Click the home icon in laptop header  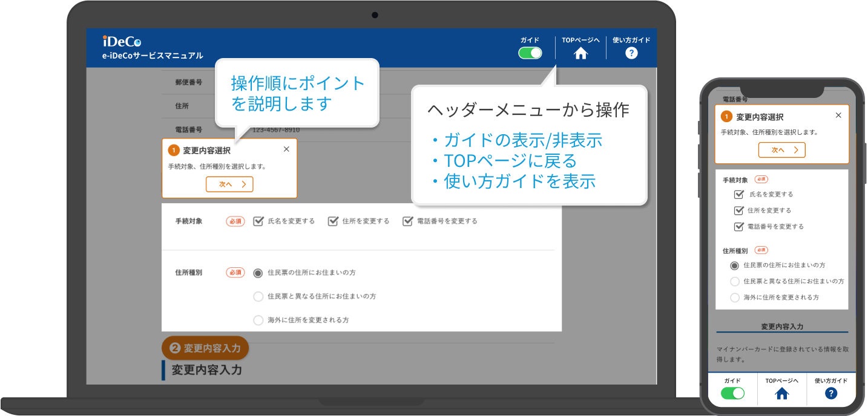[580, 53]
